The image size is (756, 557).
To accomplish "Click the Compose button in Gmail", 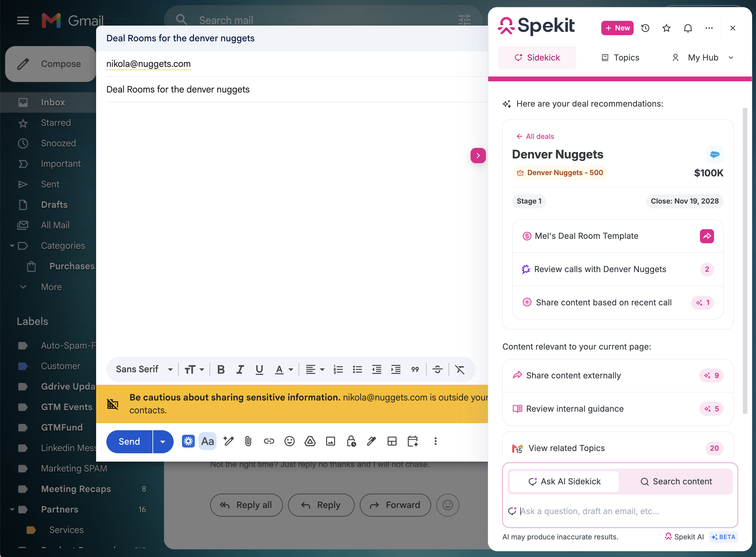I will pyautogui.click(x=51, y=64).
